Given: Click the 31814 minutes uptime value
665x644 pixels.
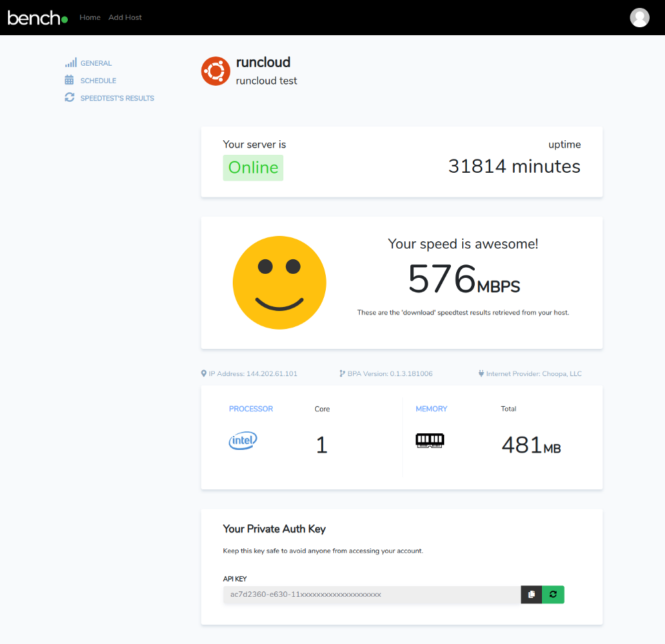Looking at the screenshot, I should pos(514,166).
